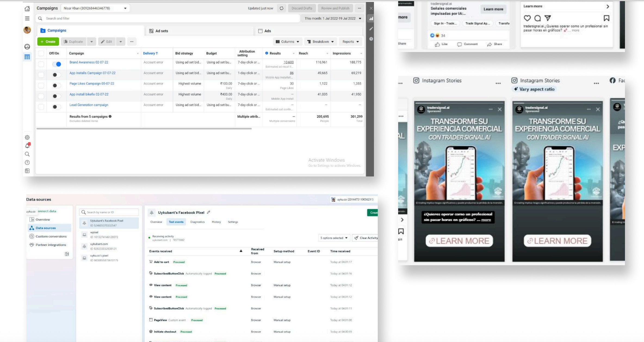
Task: Select all campaigns with header checkbox
Action: pos(41,53)
